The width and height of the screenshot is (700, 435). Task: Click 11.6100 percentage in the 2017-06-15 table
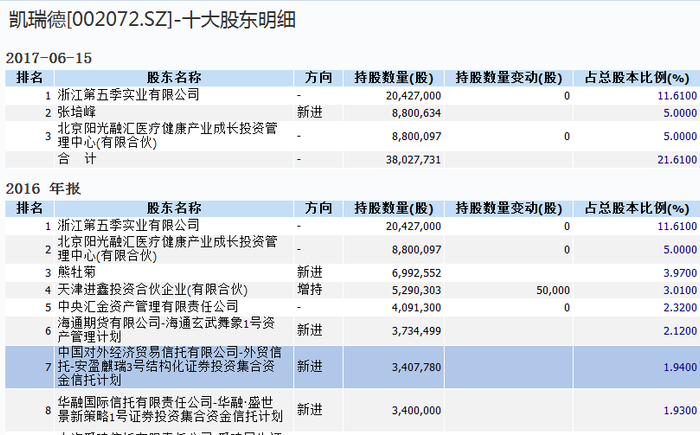[x=677, y=96]
